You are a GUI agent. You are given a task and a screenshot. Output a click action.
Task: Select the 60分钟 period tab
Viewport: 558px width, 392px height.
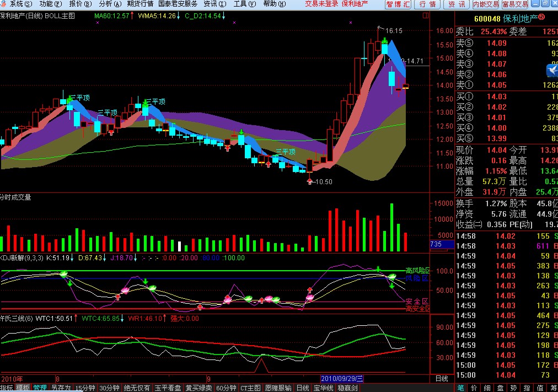click(226, 388)
